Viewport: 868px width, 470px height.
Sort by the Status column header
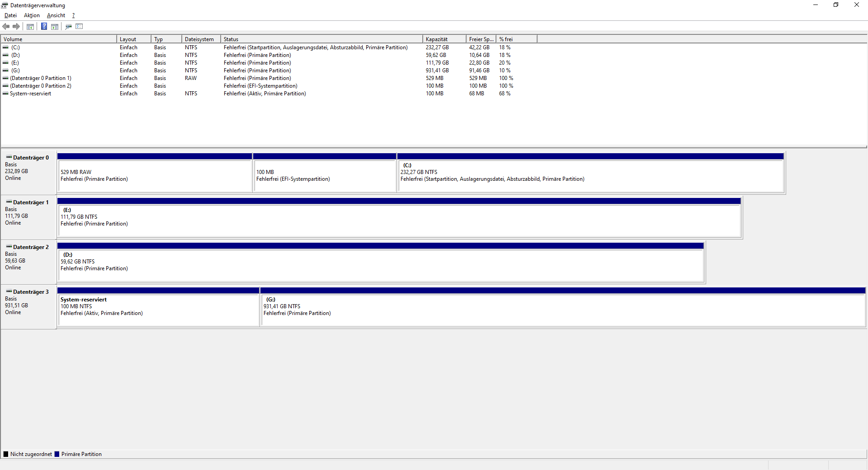[322, 39]
